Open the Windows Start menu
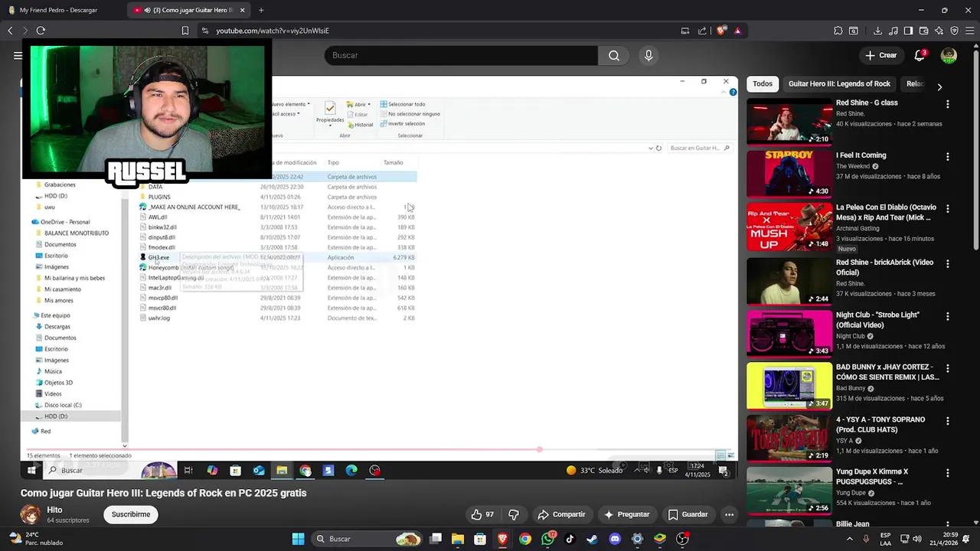The width and height of the screenshot is (980, 551). (x=298, y=539)
